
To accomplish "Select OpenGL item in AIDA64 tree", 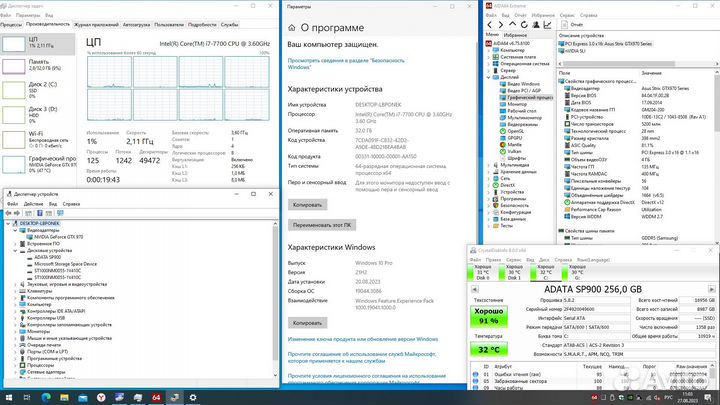I will pyautogui.click(x=515, y=131).
